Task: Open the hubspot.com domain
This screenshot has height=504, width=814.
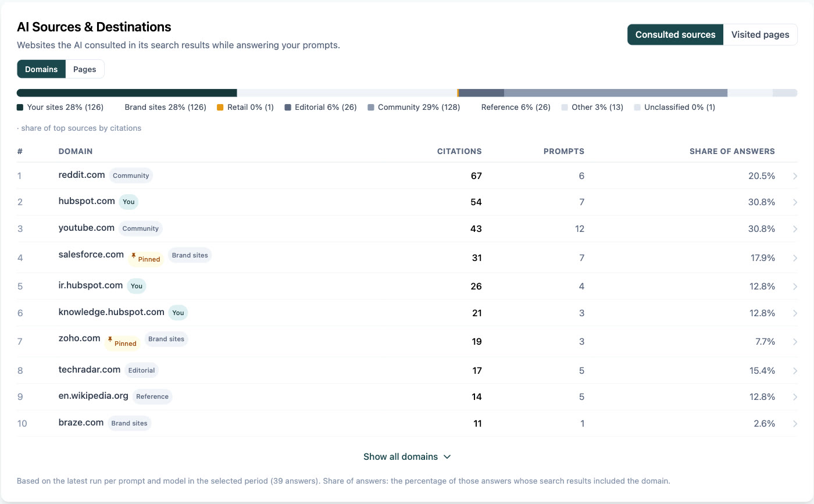Action: [87, 201]
